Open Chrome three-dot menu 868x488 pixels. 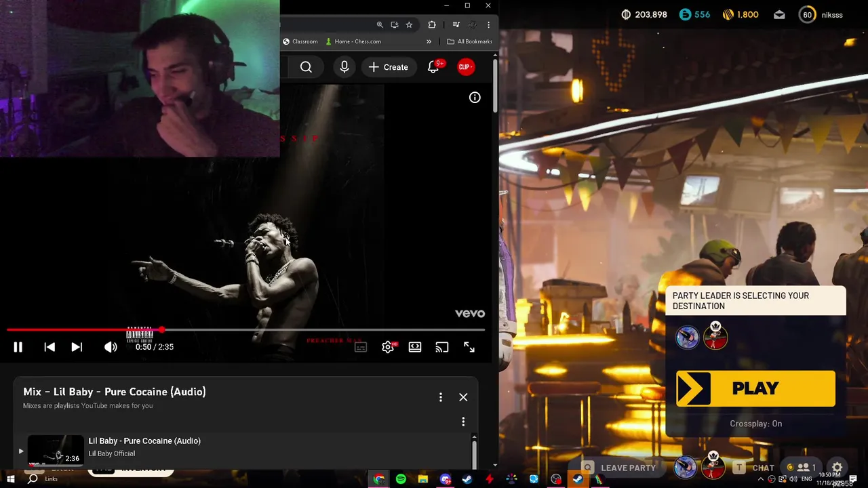488,25
